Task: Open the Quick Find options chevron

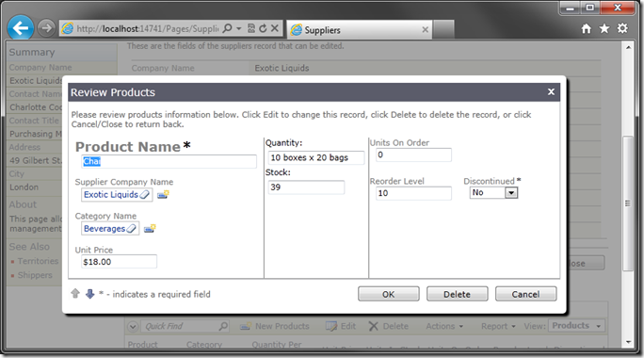Action: pyautogui.click(x=132, y=327)
